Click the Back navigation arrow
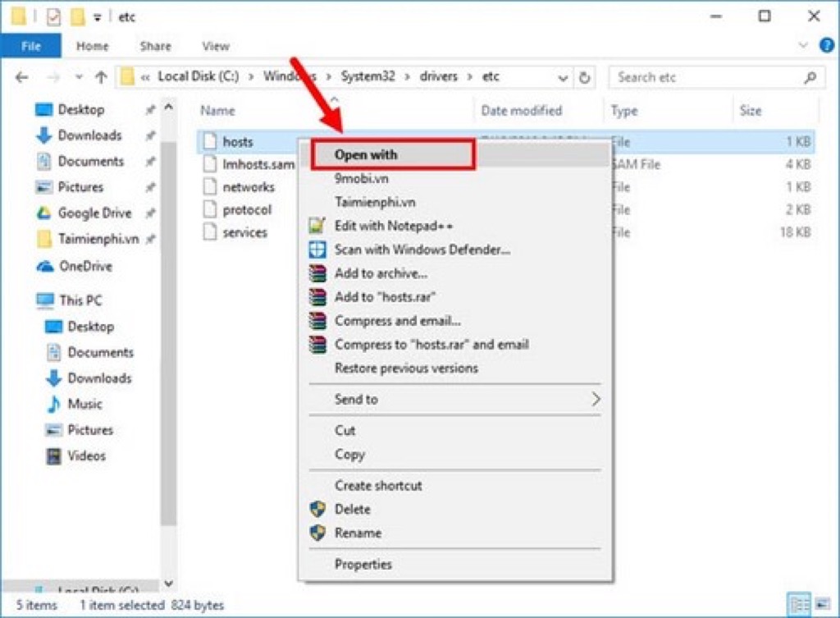840x618 pixels. tap(22, 77)
